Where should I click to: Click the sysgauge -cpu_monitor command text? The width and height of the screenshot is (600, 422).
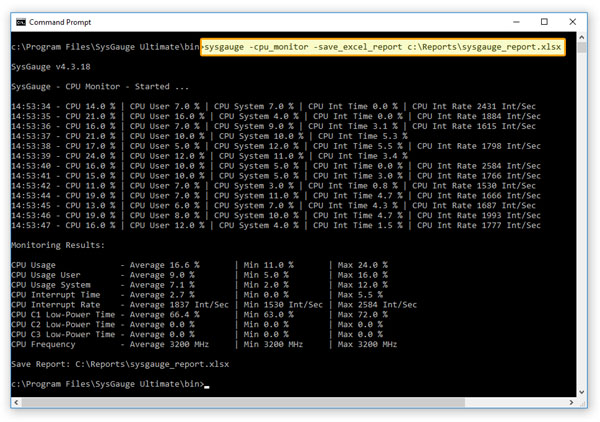click(383, 47)
